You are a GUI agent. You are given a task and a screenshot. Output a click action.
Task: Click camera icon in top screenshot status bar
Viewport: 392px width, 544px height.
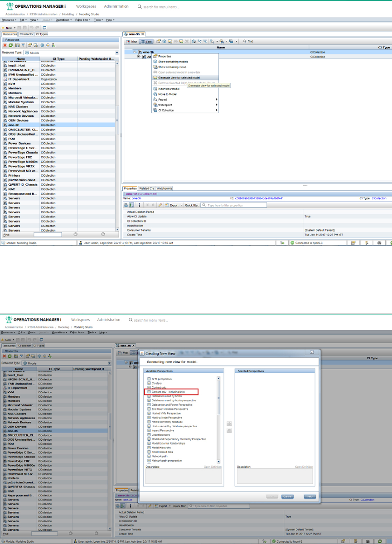(379, 243)
